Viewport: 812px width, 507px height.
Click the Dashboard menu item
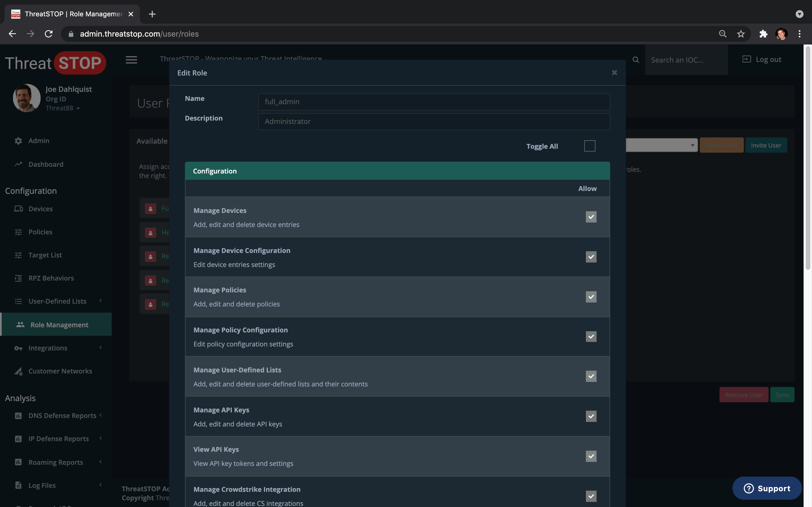tap(46, 164)
